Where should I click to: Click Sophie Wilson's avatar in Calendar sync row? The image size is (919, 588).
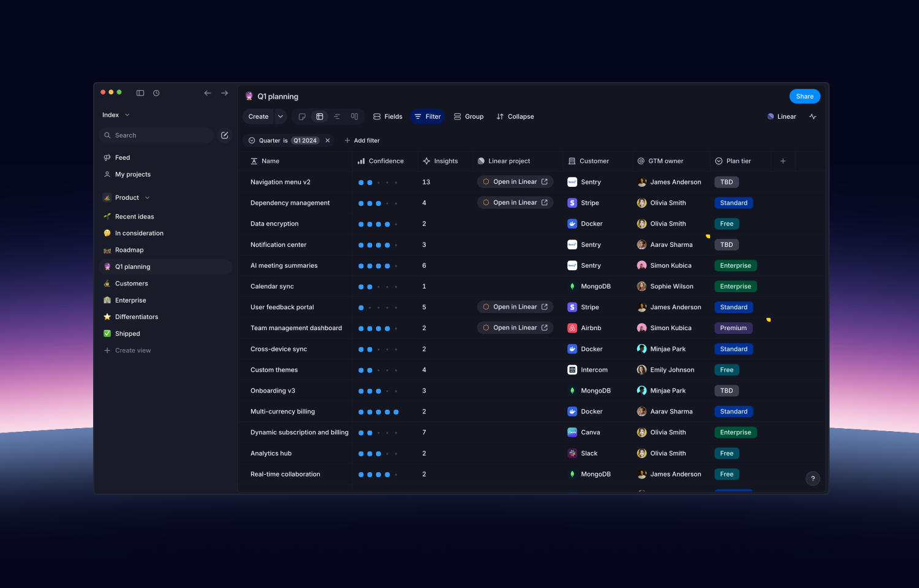point(641,286)
